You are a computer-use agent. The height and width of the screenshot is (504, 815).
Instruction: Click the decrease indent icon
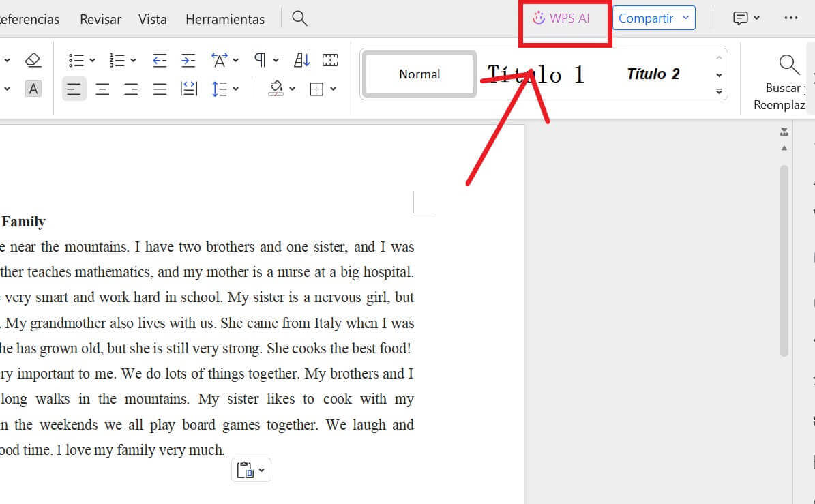[159, 61]
